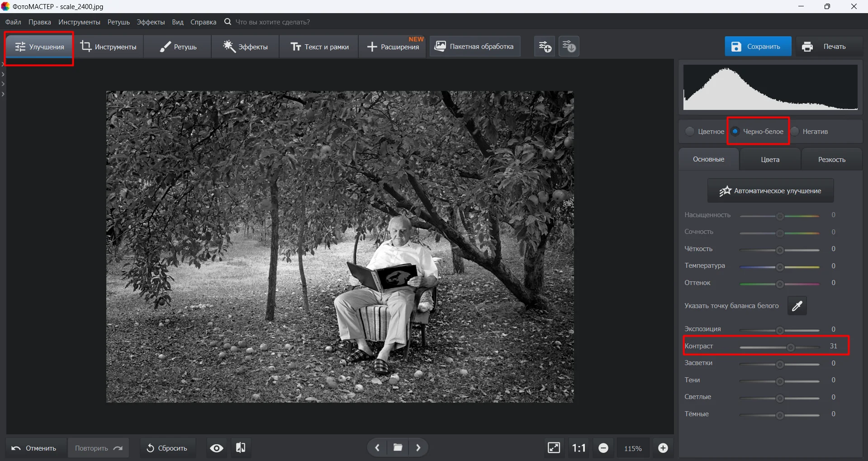Viewport: 868px width, 461px height.
Task: Click the edited photo preview
Action: coord(340,247)
